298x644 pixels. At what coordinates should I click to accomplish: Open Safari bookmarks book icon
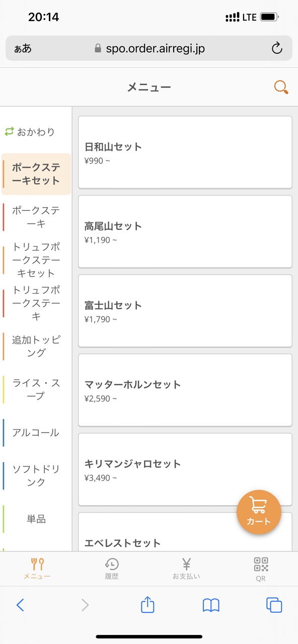click(x=211, y=605)
